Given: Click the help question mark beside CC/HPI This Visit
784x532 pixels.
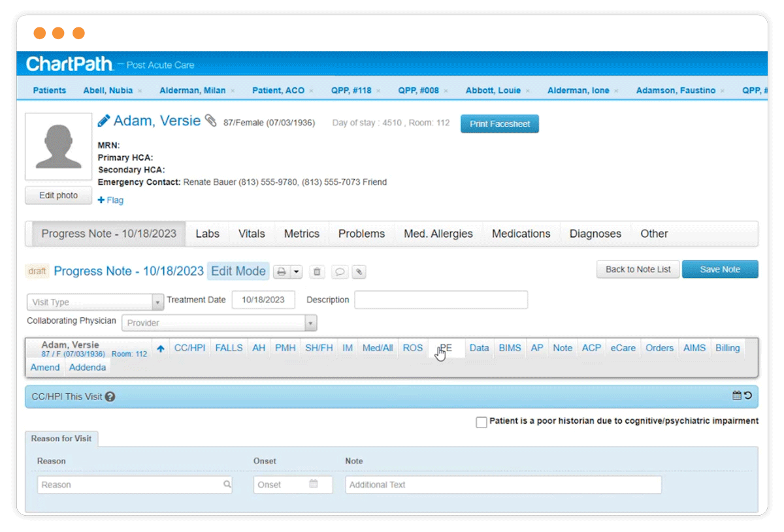Looking at the screenshot, I should pos(110,396).
